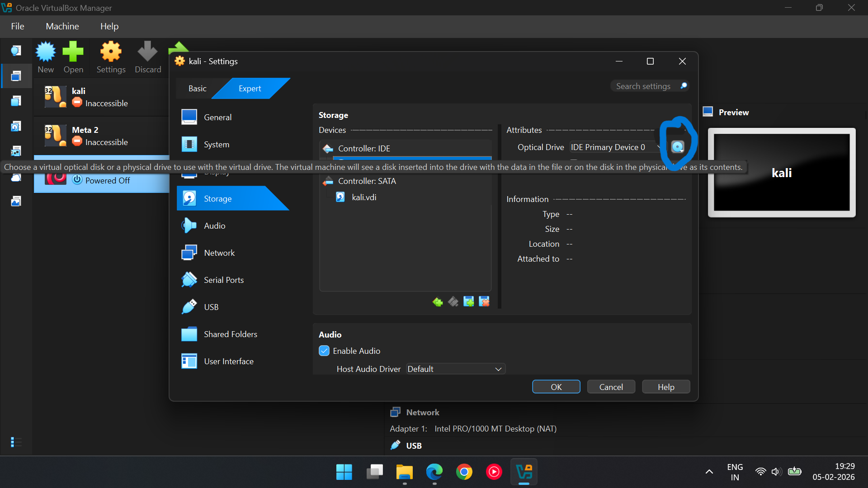Click the Add Attachment icon with green plus
The image size is (868, 488).
(469, 302)
